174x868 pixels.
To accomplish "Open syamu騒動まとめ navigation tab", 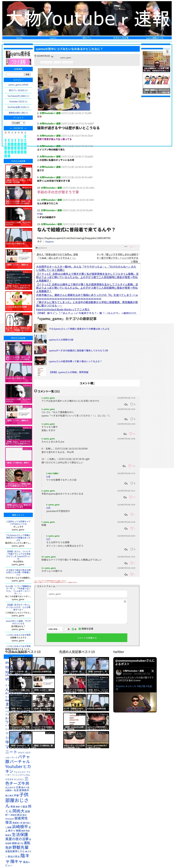I will click(x=154, y=38).
